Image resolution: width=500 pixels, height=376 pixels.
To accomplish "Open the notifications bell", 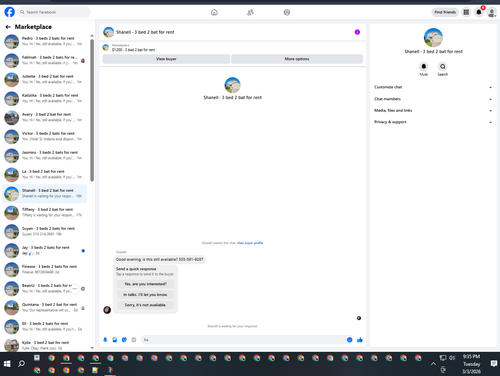I will click(479, 12).
